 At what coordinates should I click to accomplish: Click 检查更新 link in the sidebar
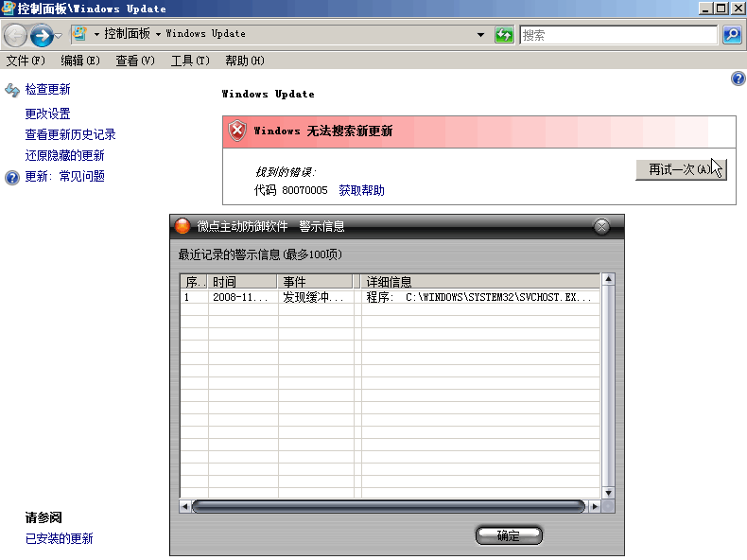tap(47, 89)
